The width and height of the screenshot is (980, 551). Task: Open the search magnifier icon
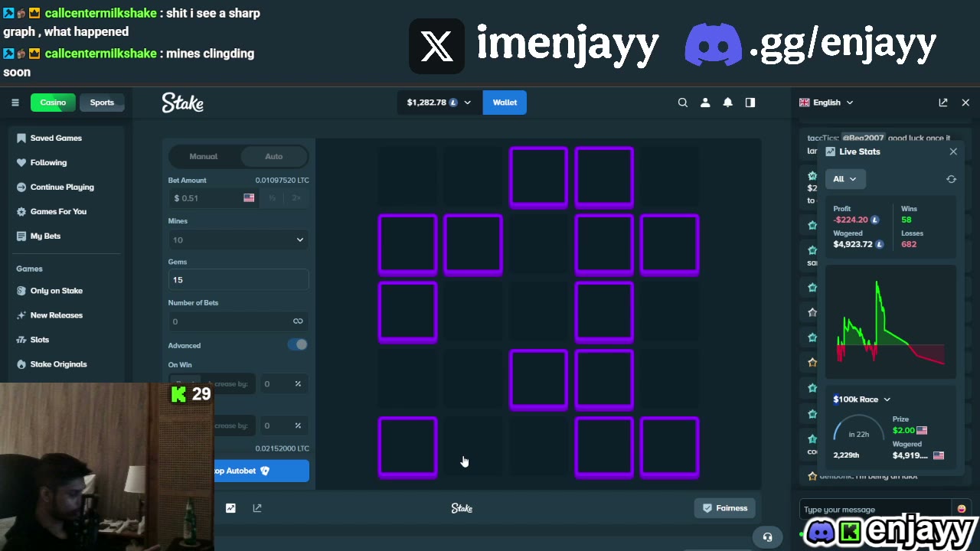coord(683,103)
